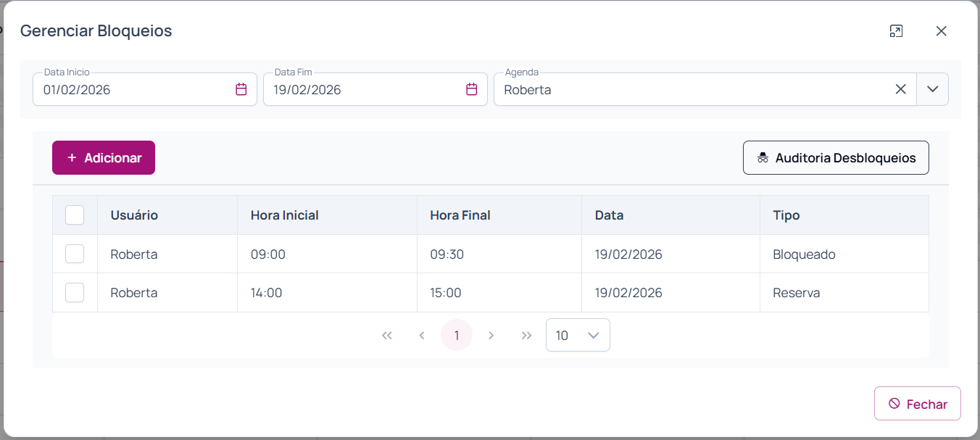Go to the first page of results
Viewport: 980px width, 440px height.
point(387,335)
